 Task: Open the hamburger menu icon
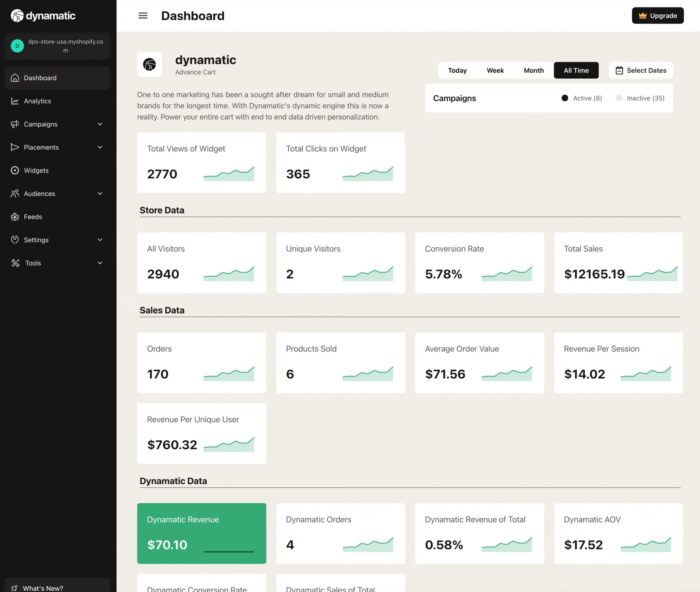143,16
